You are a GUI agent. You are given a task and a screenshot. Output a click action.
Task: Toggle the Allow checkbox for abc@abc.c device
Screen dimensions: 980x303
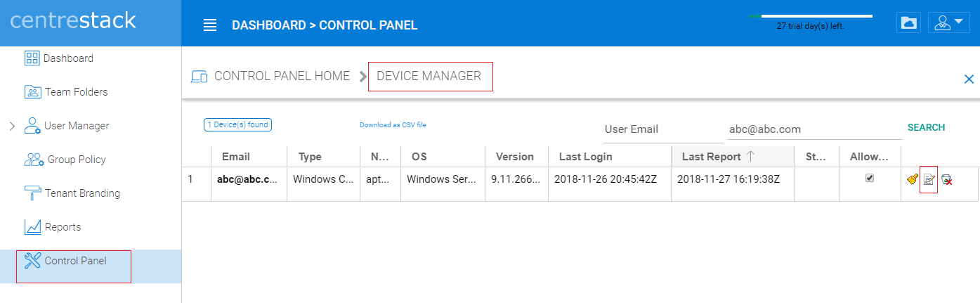click(x=870, y=179)
